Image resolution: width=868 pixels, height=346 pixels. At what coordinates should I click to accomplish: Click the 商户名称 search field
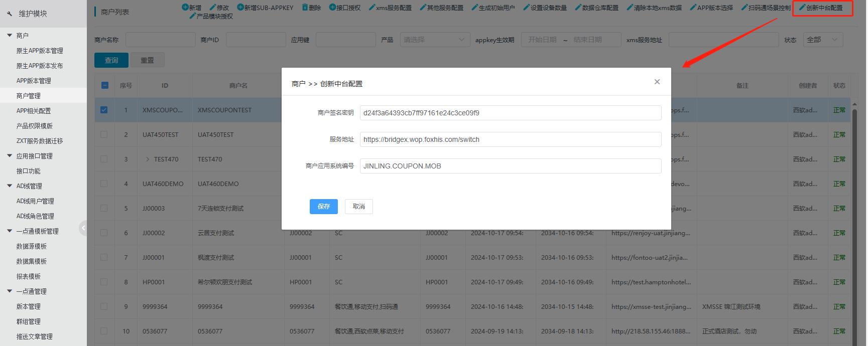(161, 40)
